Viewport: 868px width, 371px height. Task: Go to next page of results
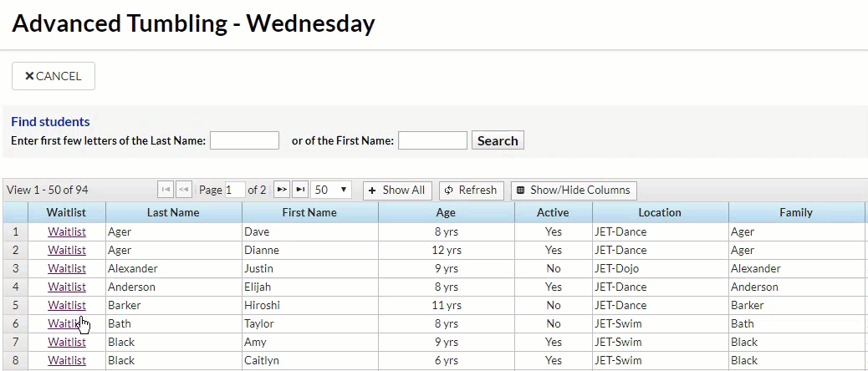(282, 191)
